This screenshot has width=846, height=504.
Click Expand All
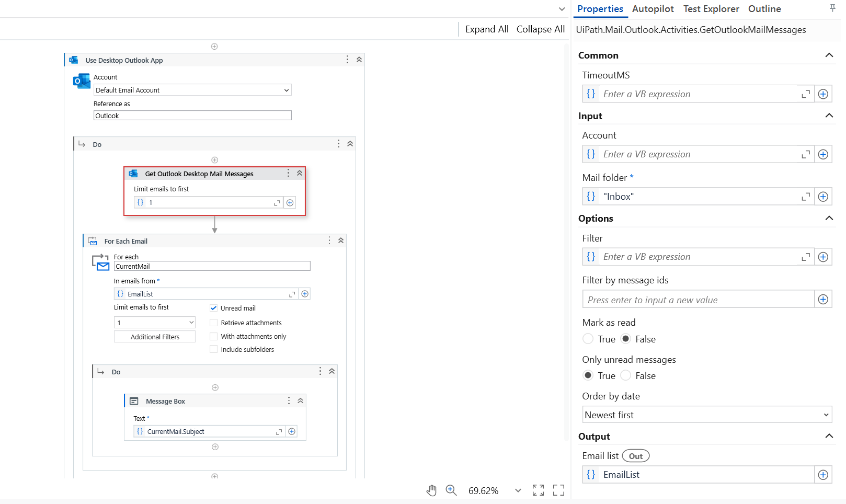tap(487, 29)
